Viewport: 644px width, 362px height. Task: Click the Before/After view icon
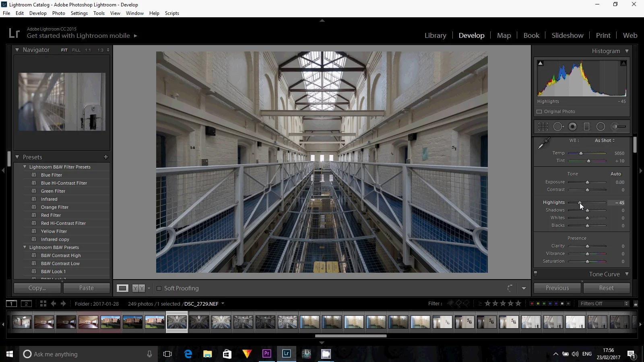tap(138, 288)
